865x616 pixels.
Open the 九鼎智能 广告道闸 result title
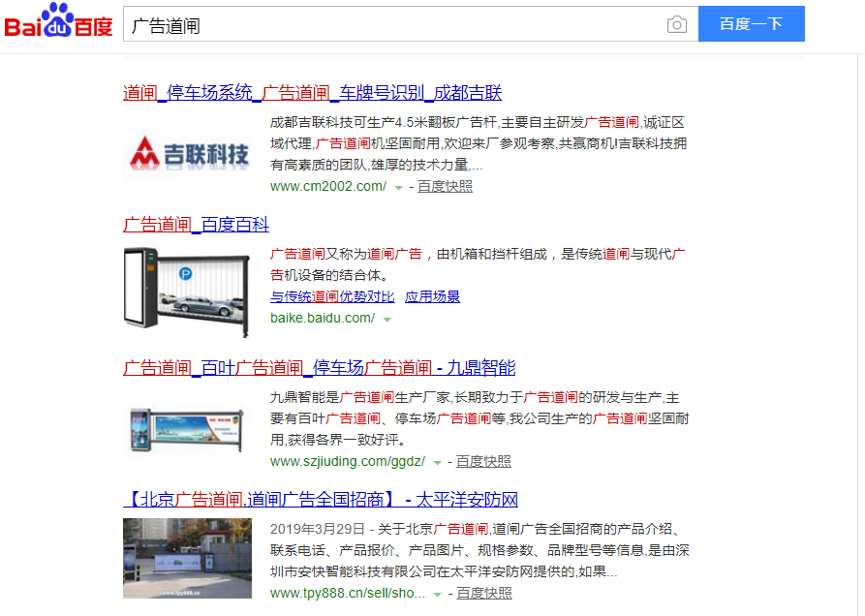pos(319,368)
